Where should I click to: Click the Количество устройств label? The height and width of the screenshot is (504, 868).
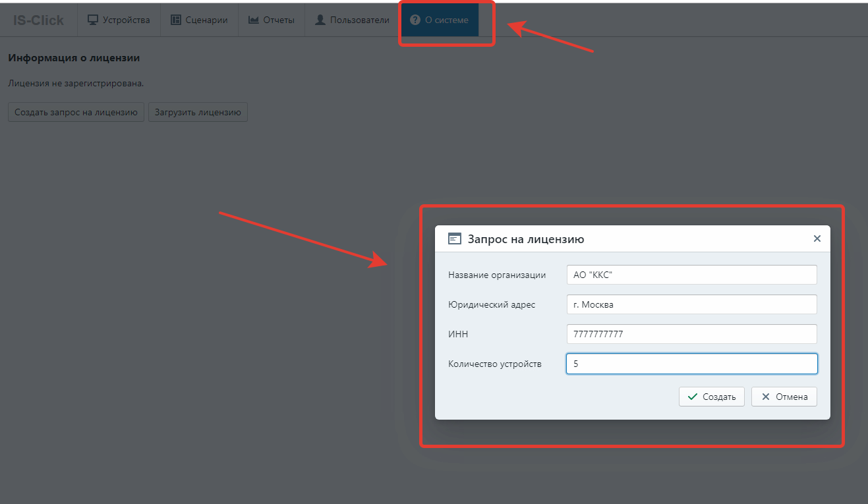click(x=495, y=364)
